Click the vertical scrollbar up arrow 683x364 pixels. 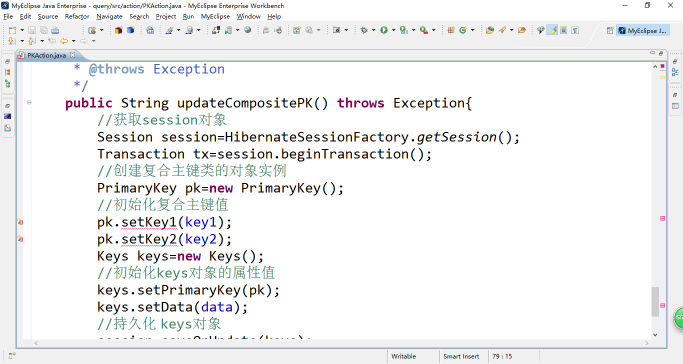(x=655, y=66)
